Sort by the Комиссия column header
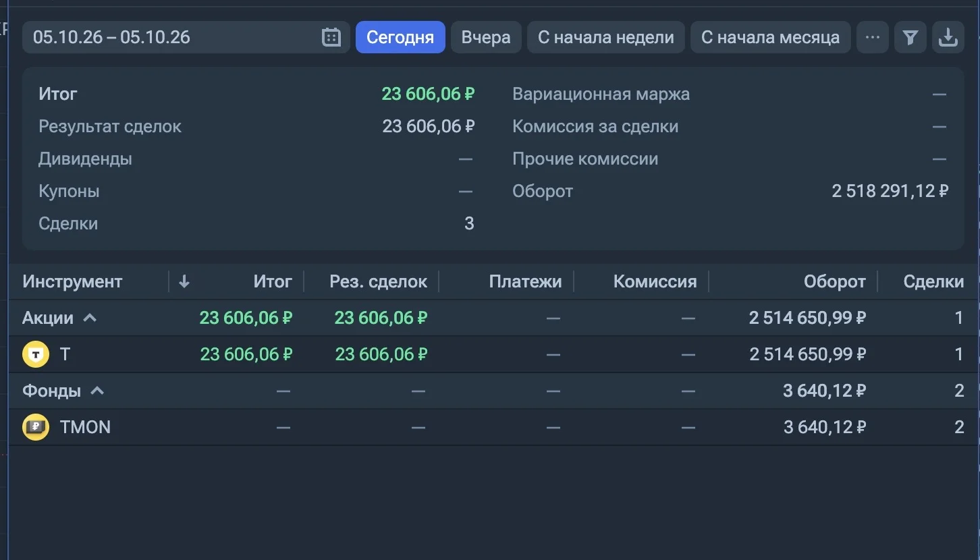Screen dimensions: 980x560 coord(655,282)
